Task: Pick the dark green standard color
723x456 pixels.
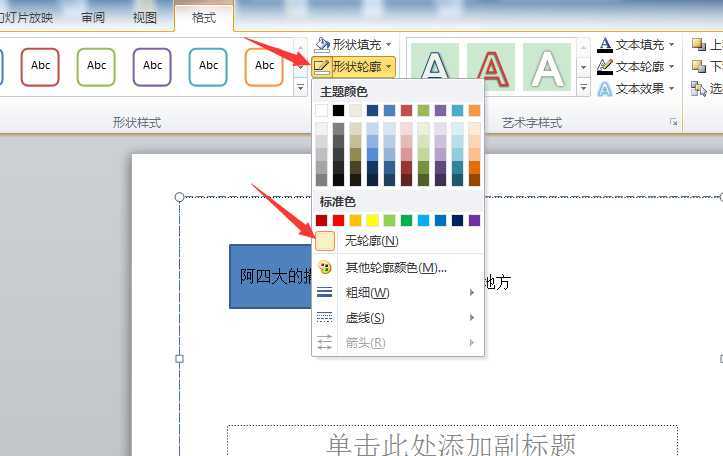Action: click(x=406, y=220)
